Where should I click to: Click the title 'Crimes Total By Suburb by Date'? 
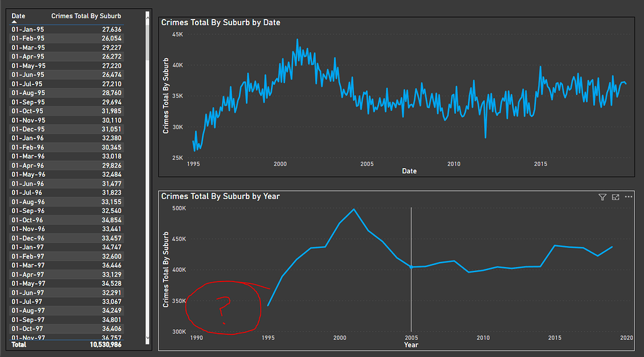(x=221, y=23)
